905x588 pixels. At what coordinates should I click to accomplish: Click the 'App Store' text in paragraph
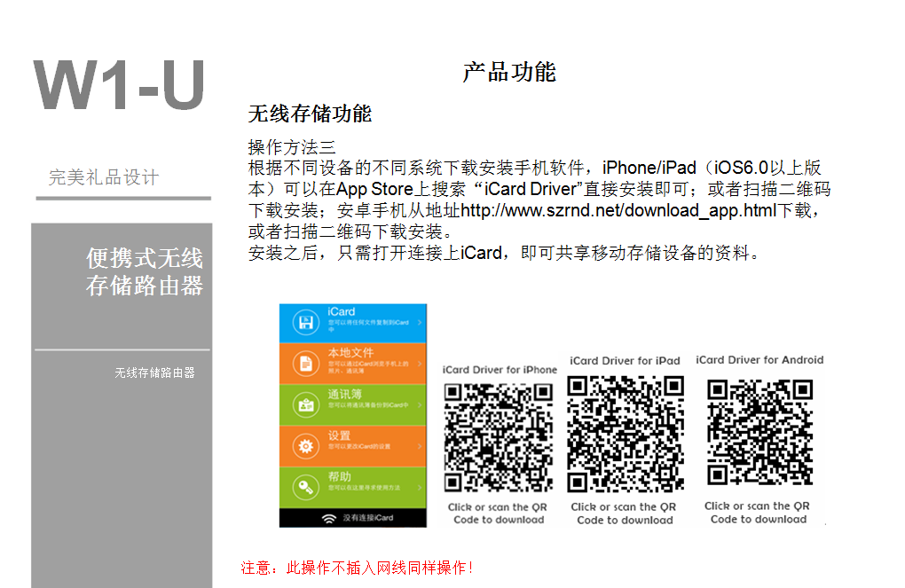click(374, 189)
